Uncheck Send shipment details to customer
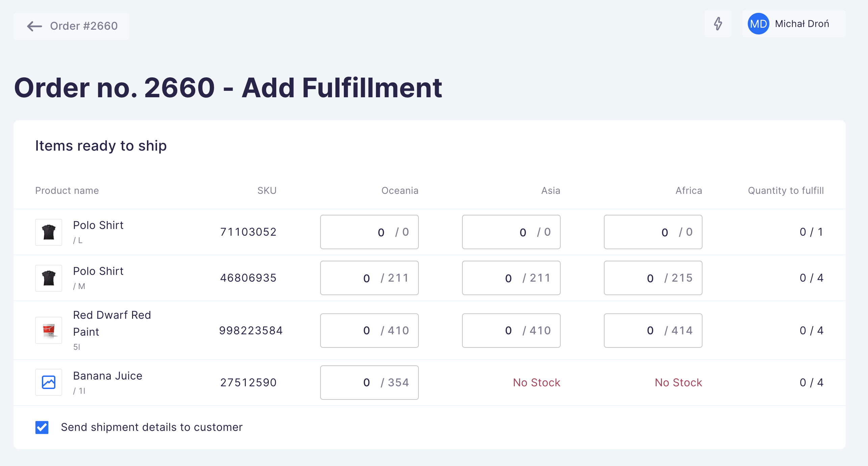The height and width of the screenshot is (466, 868). click(x=41, y=428)
